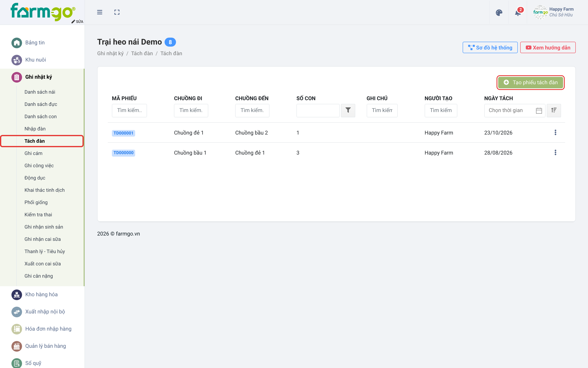Click the NGƯỜI TẠO search field
This screenshot has height=368, width=588.
(441, 110)
